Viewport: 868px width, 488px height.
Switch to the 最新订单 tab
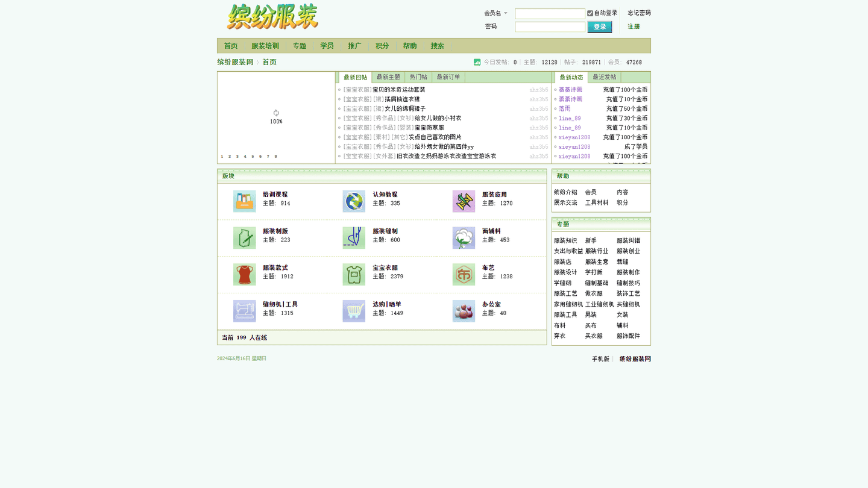(x=448, y=77)
